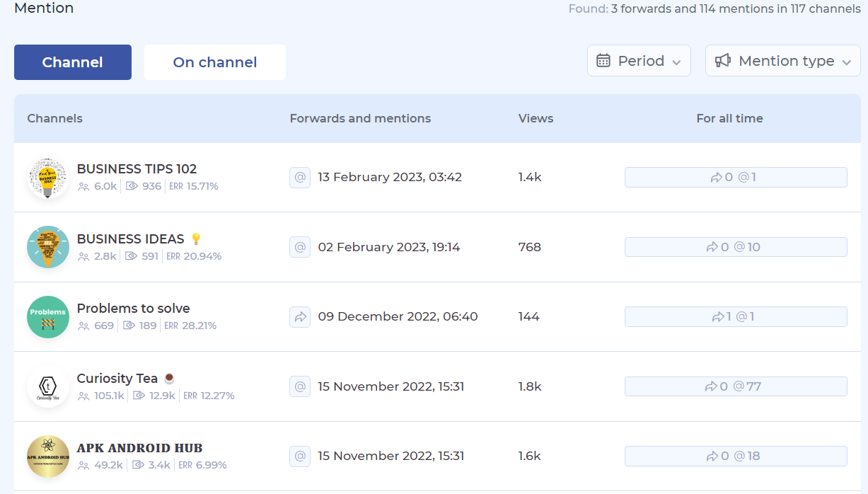The height and width of the screenshot is (494, 868).
Task: Click the Found 3 forwards and 114 mentions text
Action: (x=714, y=9)
